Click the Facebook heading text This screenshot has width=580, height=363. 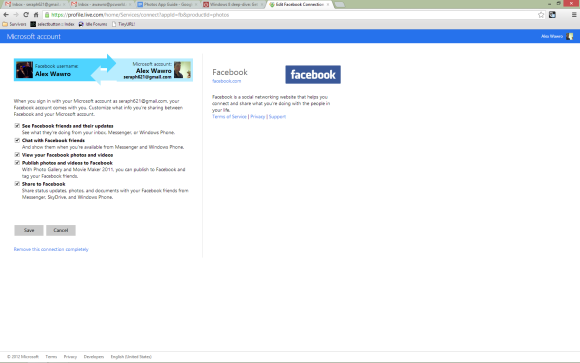coord(230,72)
